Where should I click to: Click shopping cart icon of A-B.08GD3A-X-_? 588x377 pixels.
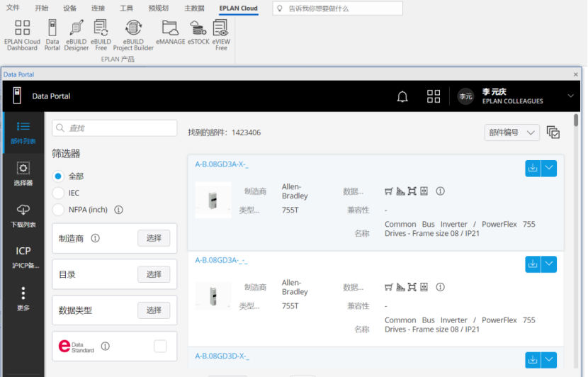[x=388, y=191]
